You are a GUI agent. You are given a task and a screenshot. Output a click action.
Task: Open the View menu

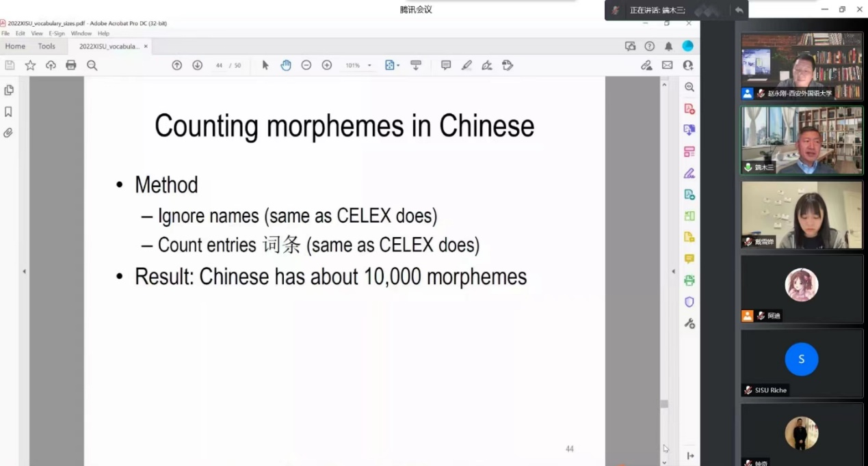[37, 33]
